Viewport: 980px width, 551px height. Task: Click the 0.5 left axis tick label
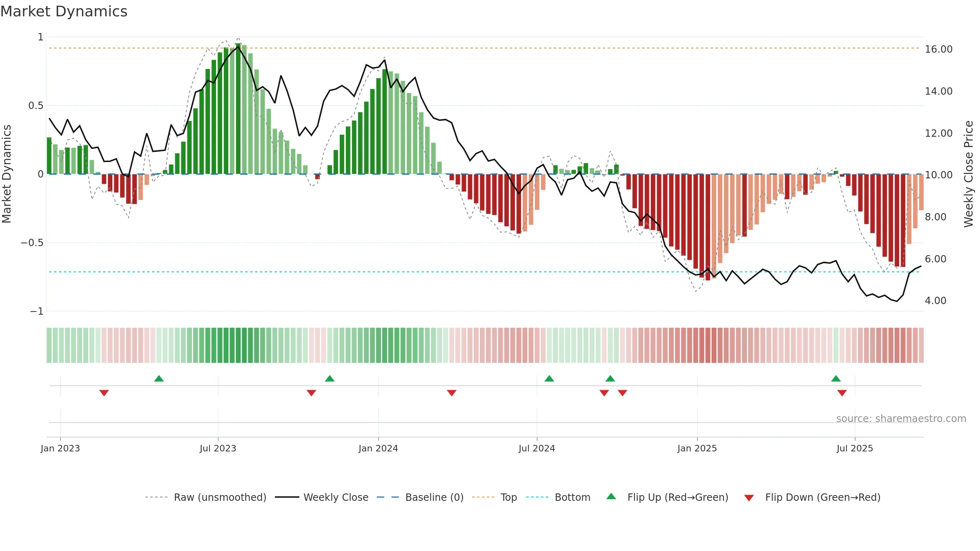click(x=36, y=106)
